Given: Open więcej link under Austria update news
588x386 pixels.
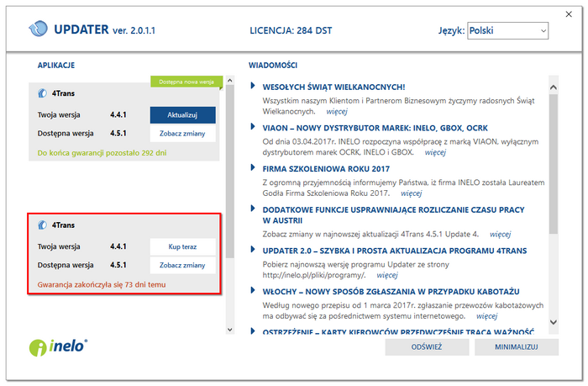Looking at the screenshot, I should tap(501, 235).
